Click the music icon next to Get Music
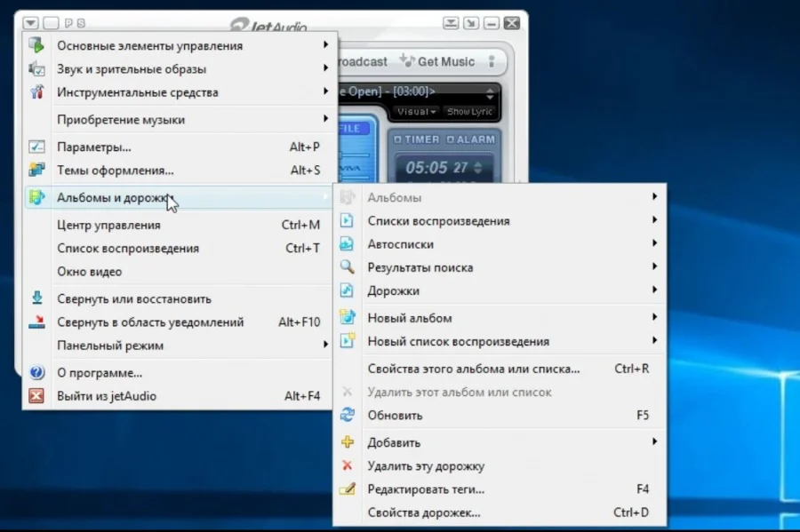 pos(406,60)
